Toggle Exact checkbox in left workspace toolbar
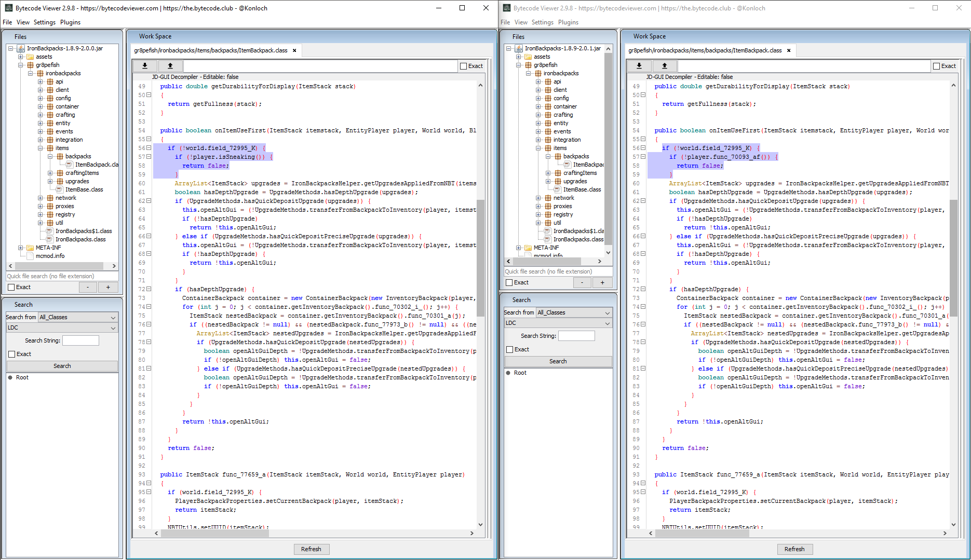This screenshot has width=971, height=560. coord(463,66)
